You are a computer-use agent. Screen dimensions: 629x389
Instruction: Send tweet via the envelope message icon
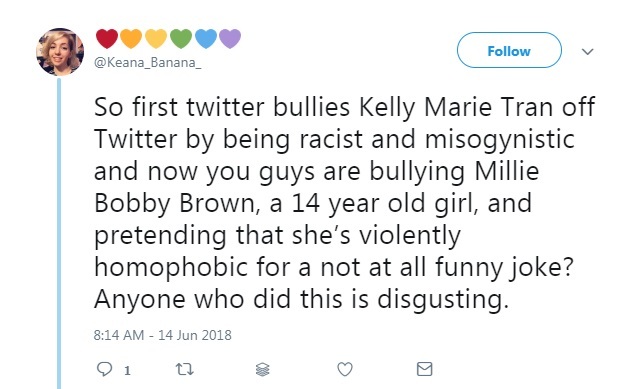pyautogui.click(x=424, y=369)
